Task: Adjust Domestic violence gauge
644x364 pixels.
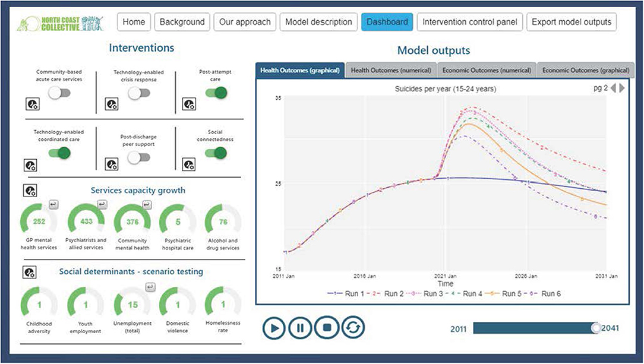Action: (178, 303)
